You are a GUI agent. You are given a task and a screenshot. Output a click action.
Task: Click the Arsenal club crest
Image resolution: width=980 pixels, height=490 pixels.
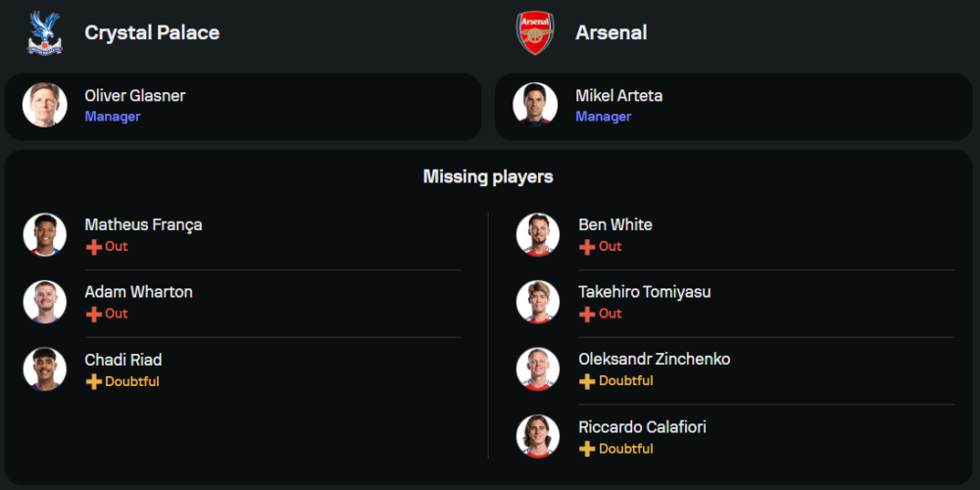point(535,32)
